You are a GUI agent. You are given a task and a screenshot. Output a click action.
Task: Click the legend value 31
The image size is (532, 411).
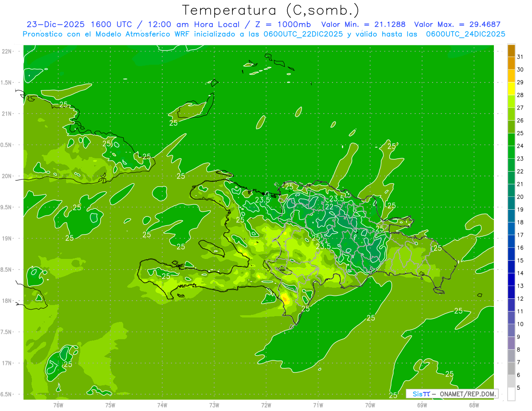[x=520, y=57]
